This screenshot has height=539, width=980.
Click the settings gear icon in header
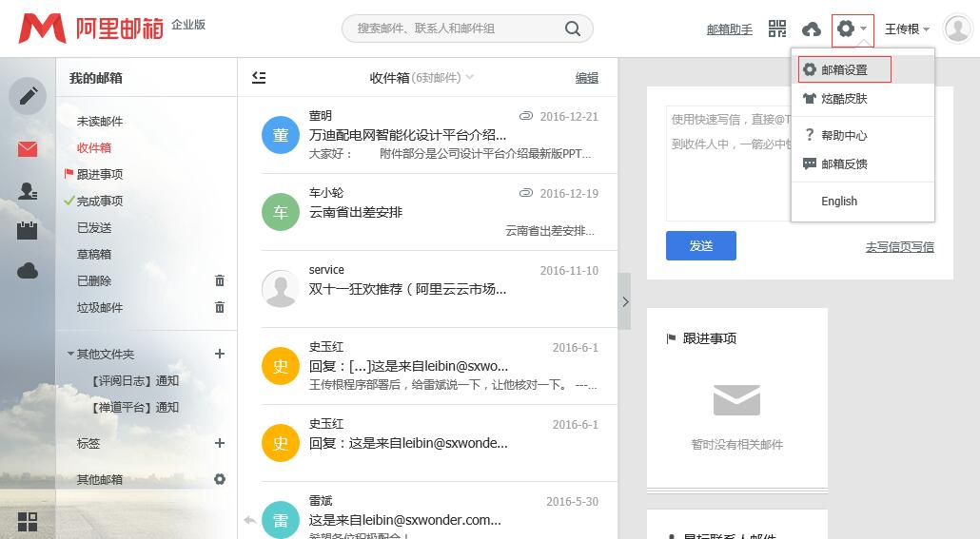click(846, 29)
